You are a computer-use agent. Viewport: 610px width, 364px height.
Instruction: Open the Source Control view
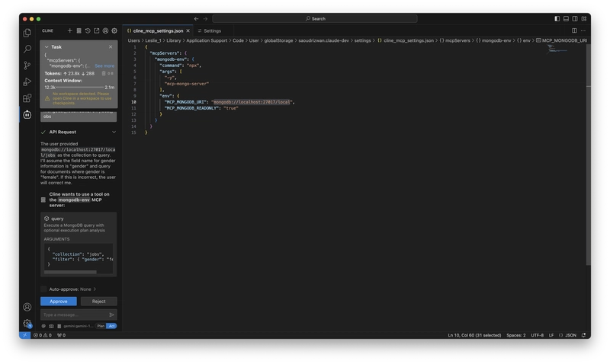pyautogui.click(x=27, y=65)
